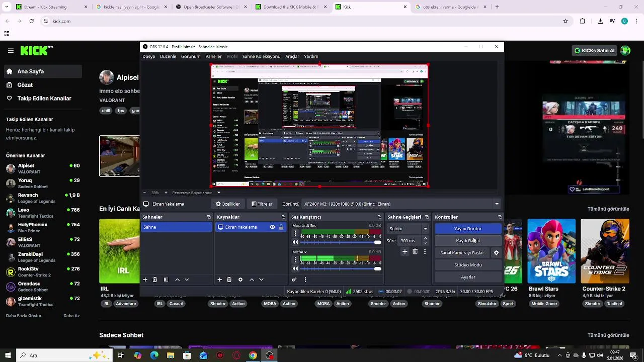Click the Süre 300 ms duration field
The width and height of the screenshot is (644, 362).
click(410, 241)
